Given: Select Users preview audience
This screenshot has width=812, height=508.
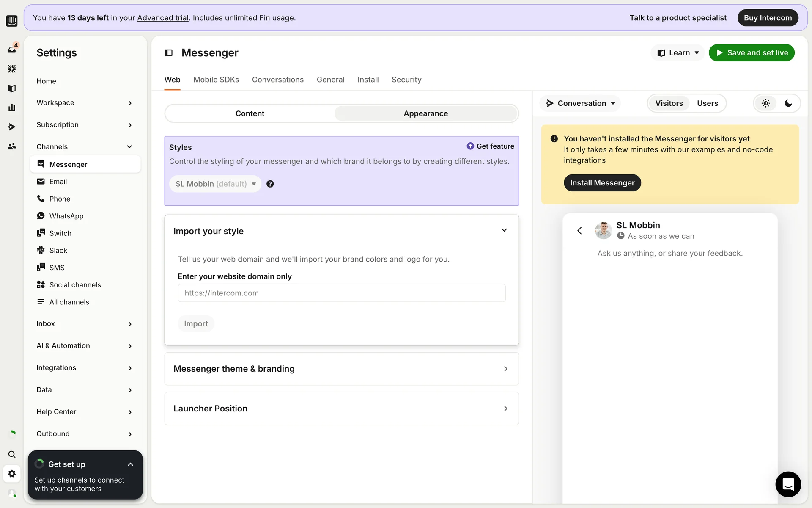Looking at the screenshot, I should pyautogui.click(x=707, y=103).
